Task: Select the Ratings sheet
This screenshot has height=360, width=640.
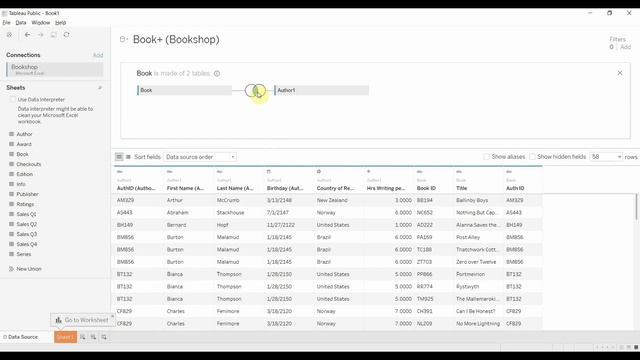Action: coord(25,204)
